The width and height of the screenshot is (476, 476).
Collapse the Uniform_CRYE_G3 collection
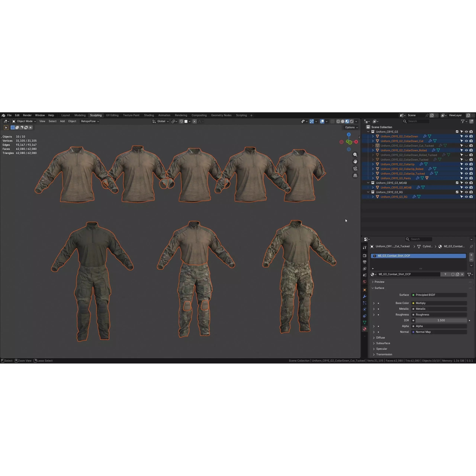pyautogui.click(x=368, y=132)
